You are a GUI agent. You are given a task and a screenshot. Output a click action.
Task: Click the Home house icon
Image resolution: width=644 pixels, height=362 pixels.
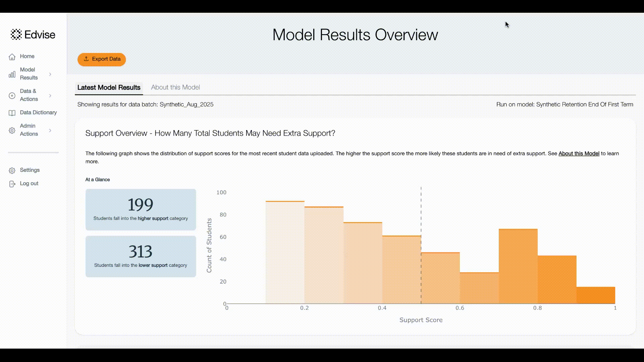point(12,57)
